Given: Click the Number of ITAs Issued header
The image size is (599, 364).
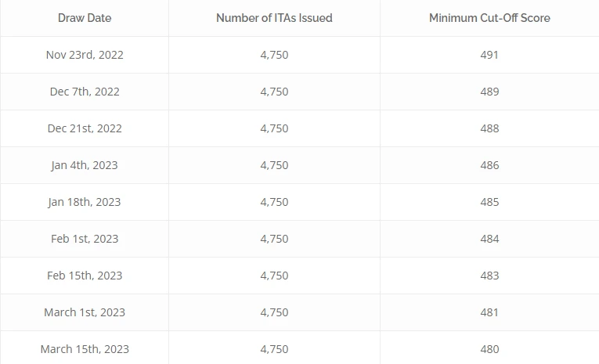Looking at the screenshot, I should pyautogui.click(x=274, y=18).
